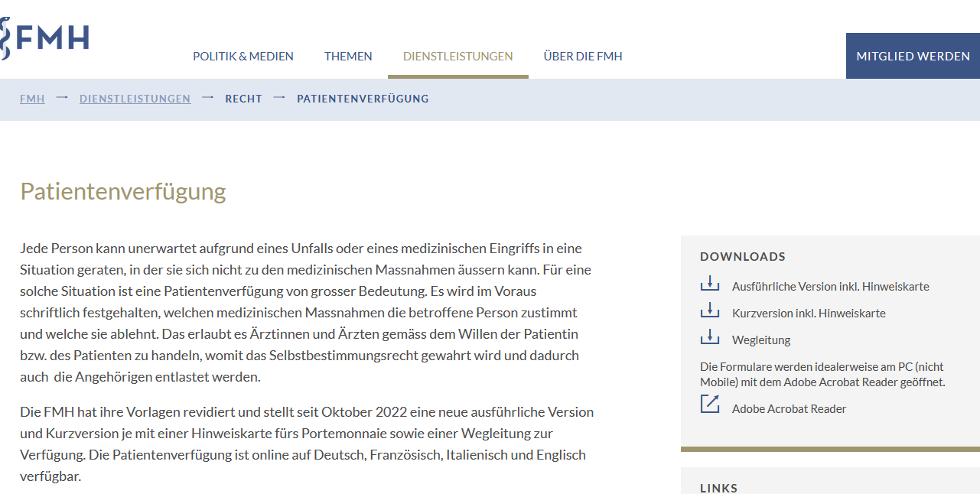Open the Adobe Acrobat Reader link
This screenshot has height=494, width=980.
point(789,409)
